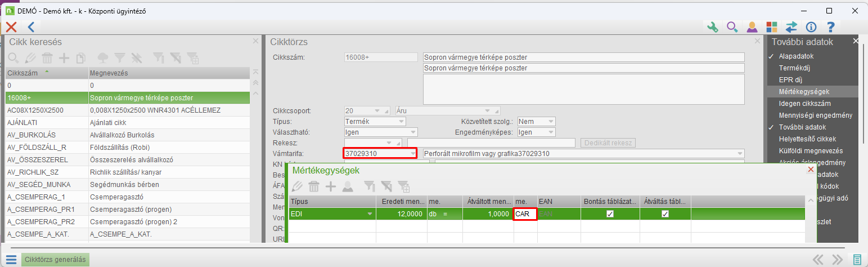Viewport: 868px width, 267px height.
Task: Click the tree icon in Cikk keresés toolbar
Action: pyautogui.click(x=102, y=57)
